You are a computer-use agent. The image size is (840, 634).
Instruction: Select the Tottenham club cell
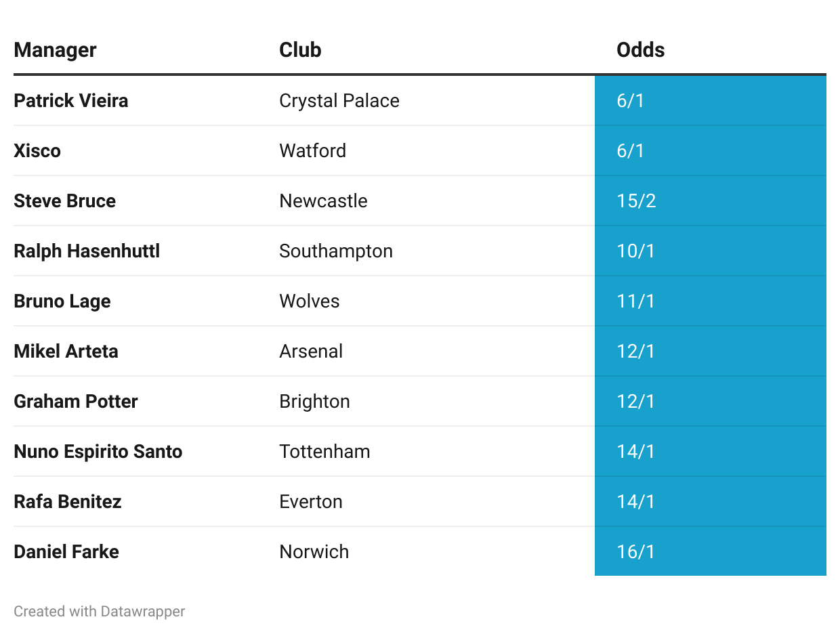[324, 452]
